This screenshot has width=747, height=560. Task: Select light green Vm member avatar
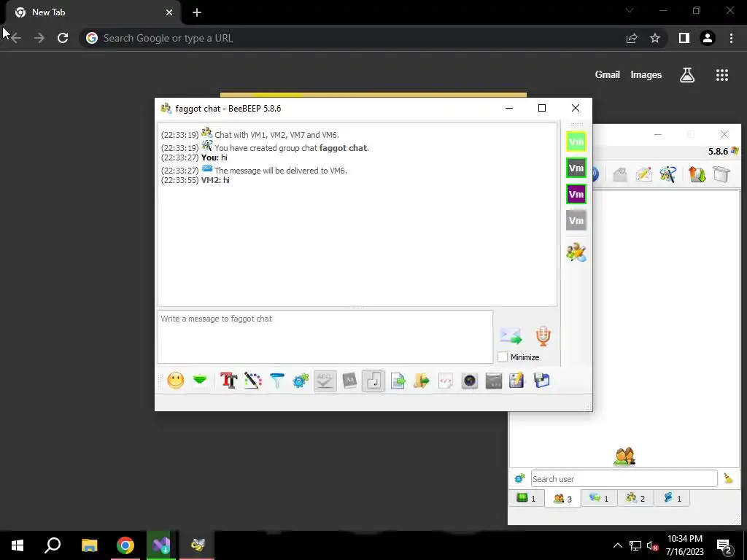pos(576,142)
